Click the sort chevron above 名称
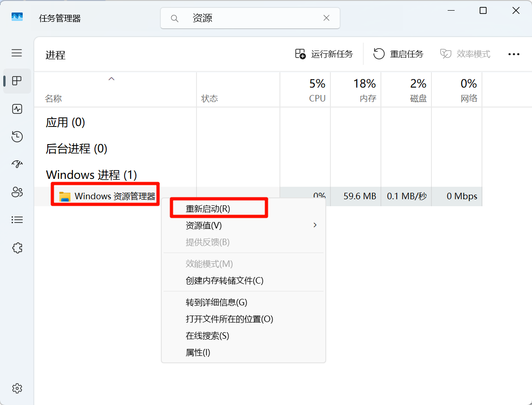Screen dimensions: 532x405 [x=111, y=79]
